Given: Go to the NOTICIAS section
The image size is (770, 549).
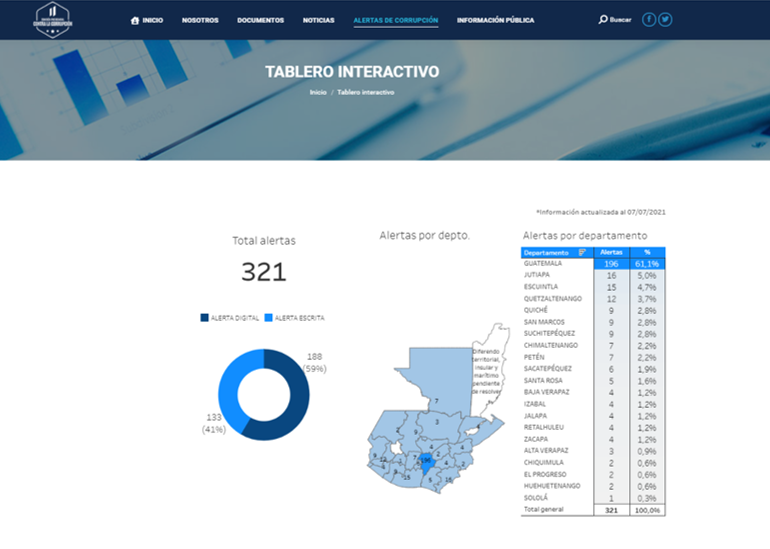Looking at the screenshot, I should (318, 20).
